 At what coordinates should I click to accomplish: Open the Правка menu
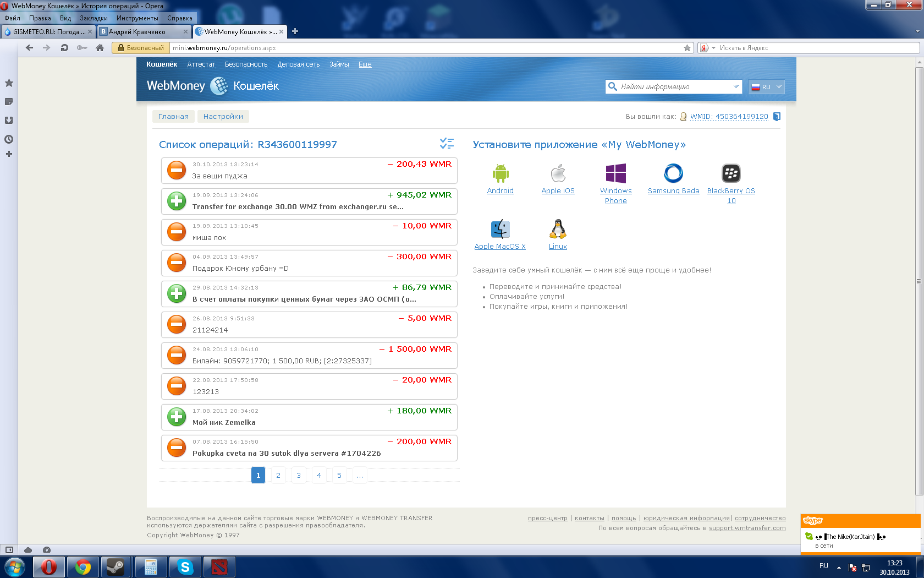coord(40,18)
